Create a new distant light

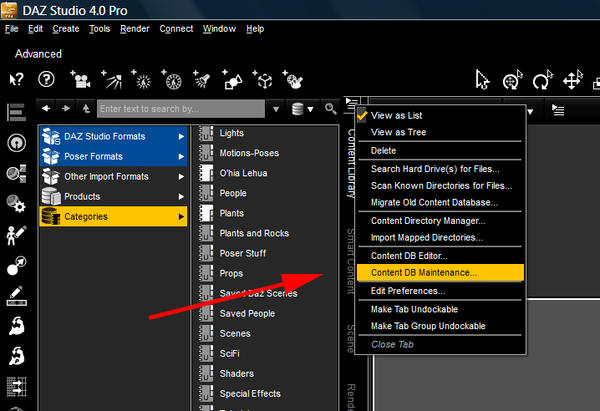111,80
